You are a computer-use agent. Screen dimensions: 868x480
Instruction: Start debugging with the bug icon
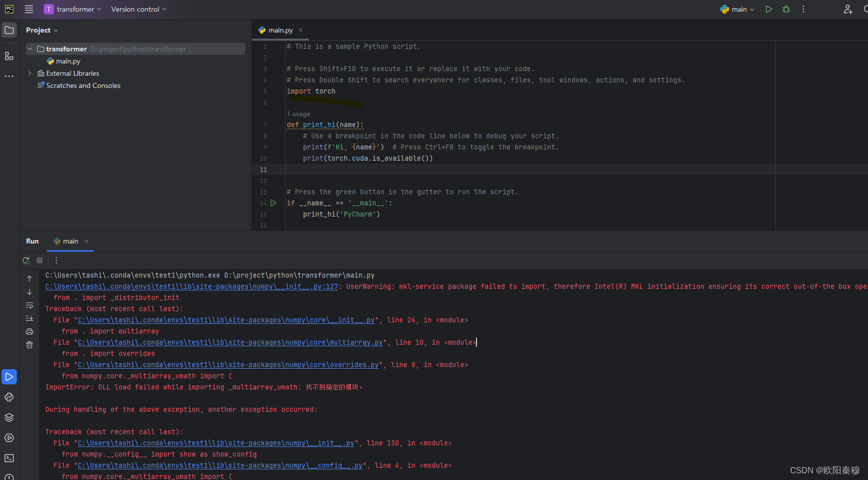pyautogui.click(x=786, y=9)
